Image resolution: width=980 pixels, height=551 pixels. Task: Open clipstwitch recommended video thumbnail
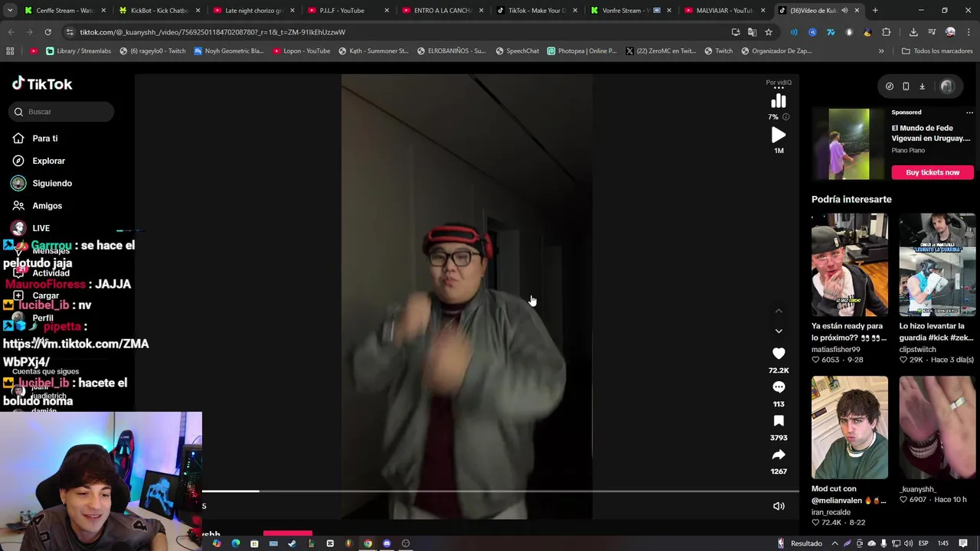click(x=937, y=265)
